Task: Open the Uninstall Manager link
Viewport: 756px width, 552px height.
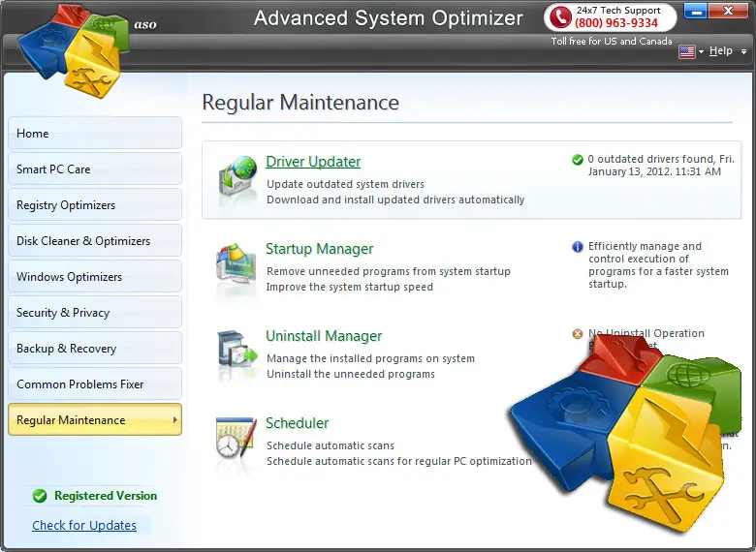Action: pyautogui.click(x=324, y=336)
